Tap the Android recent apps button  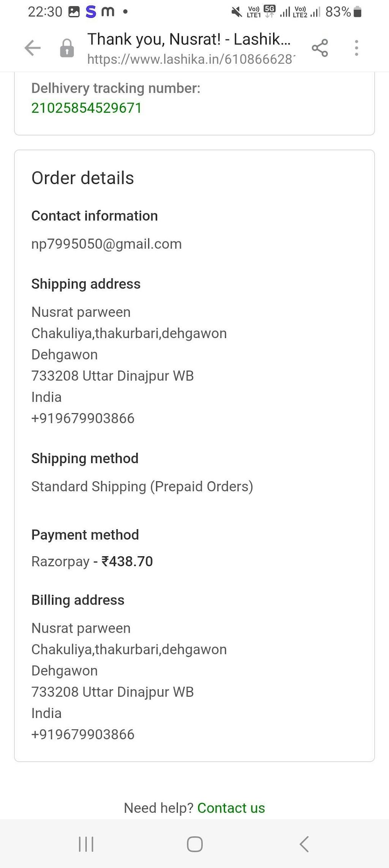pyautogui.click(x=86, y=844)
